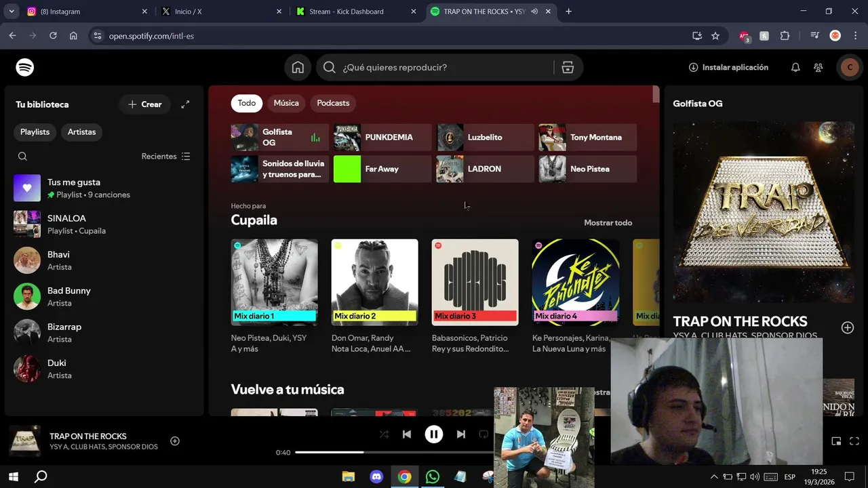The image size is (868, 488).
Task: Switch to Kick Dashboard tab
Action: 357,12
